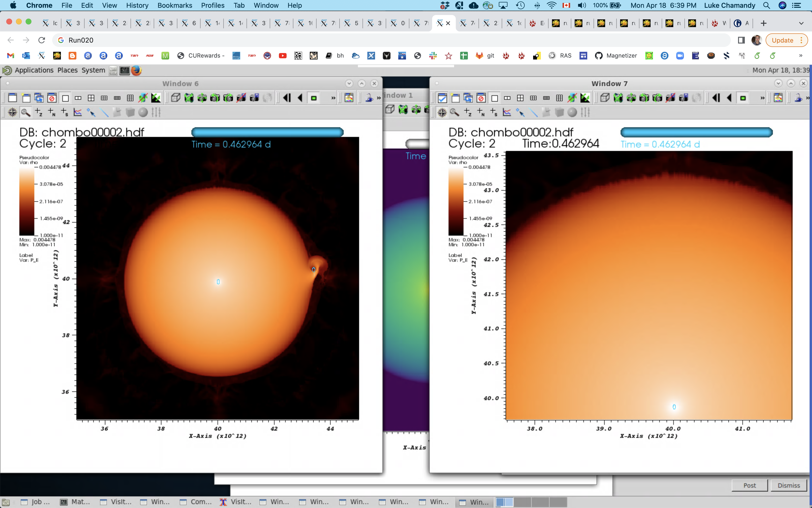Open the Applications menu
This screenshot has height=508, width=812.
coord(34,70)
